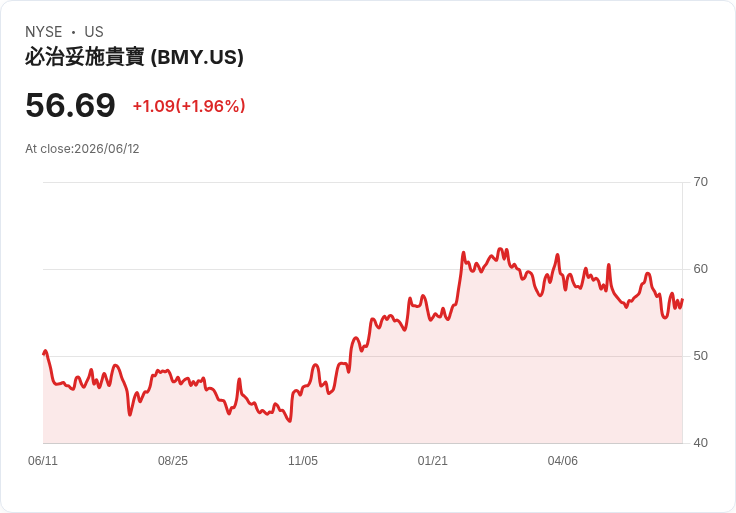Image resolution: width=736 pixels, height=513 pixels.
Task: Click the 11/05 x-axis date label
Action: click(303, 460)
